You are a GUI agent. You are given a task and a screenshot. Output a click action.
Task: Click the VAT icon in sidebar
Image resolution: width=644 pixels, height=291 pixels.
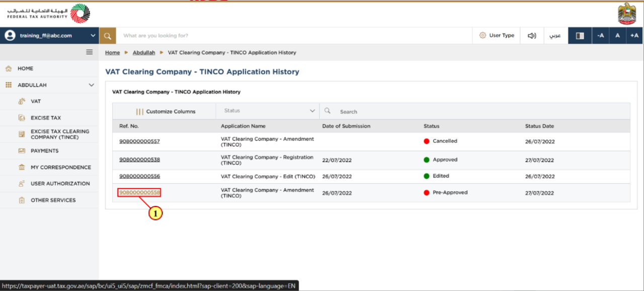pos(22,101)
